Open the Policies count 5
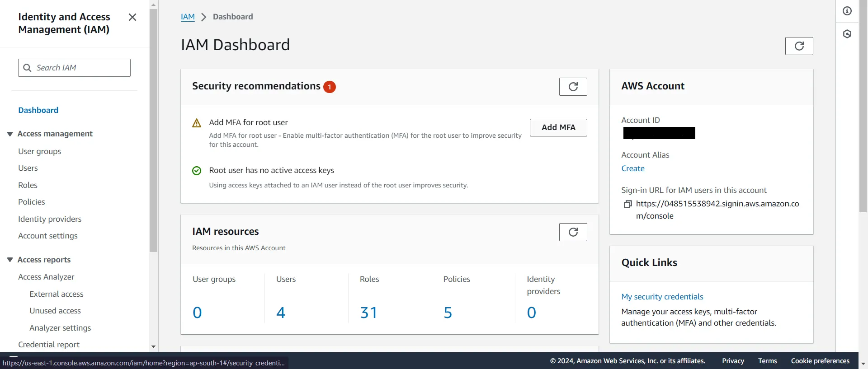Image resolution: width=868 pixels, height=369 pixels. click(x=448, y=313)
